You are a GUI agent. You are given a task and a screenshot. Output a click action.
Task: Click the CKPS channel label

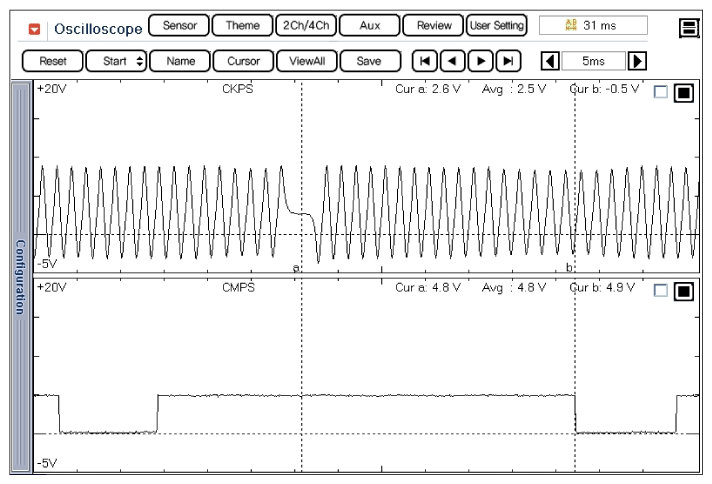[238, 89]
